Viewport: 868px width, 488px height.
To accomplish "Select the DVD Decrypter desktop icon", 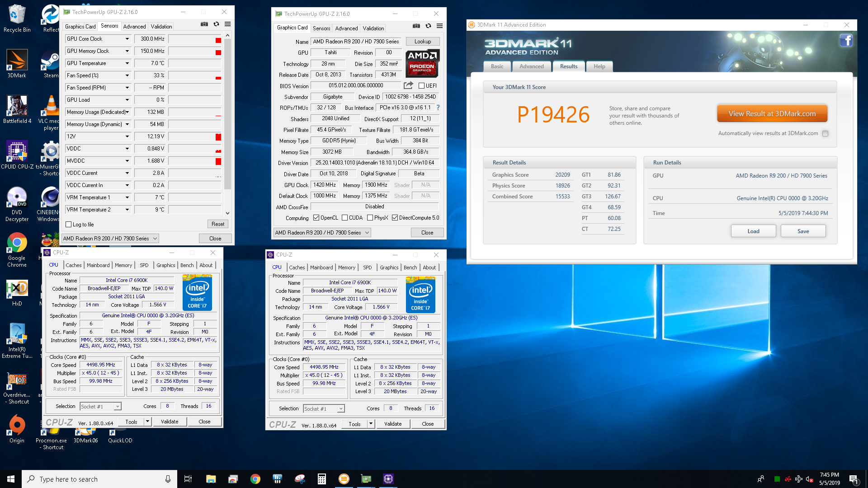I will 17,204.
